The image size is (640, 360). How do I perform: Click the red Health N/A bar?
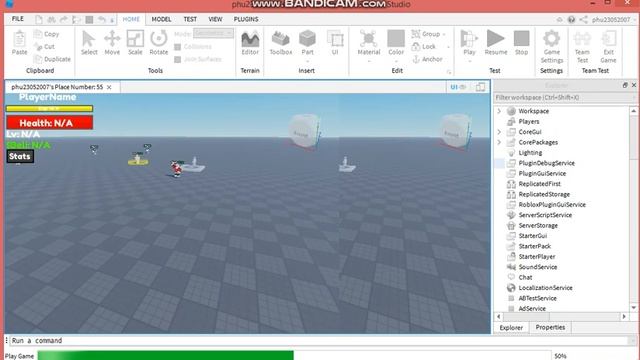tap(49, 123)
